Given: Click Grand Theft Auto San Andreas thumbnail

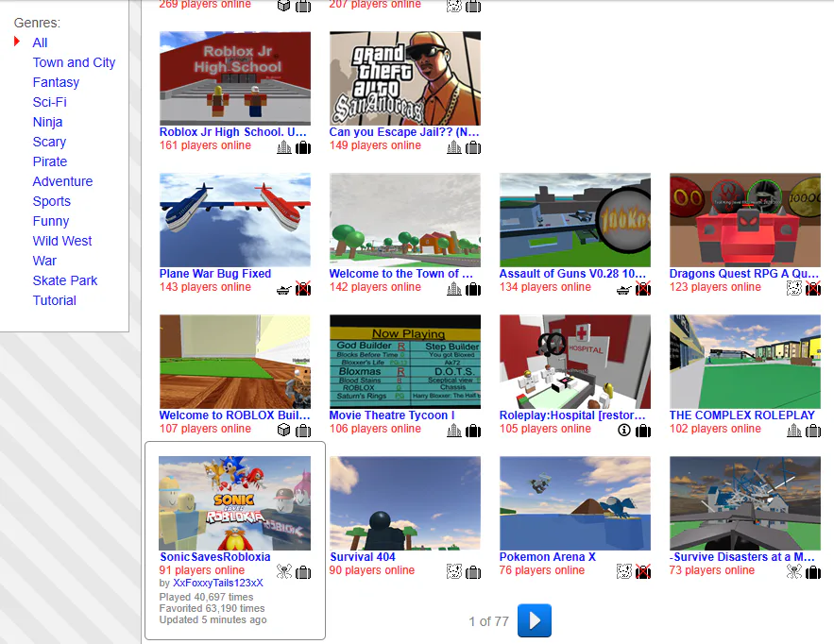Looking at the screenshot, I should click(405, 78).
